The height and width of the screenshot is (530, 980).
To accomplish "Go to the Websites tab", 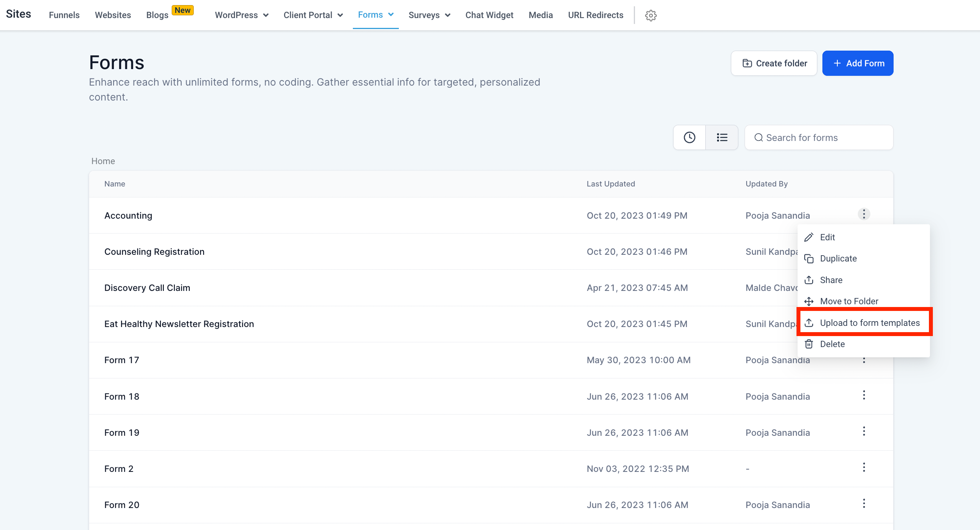I will click(113, 15).
